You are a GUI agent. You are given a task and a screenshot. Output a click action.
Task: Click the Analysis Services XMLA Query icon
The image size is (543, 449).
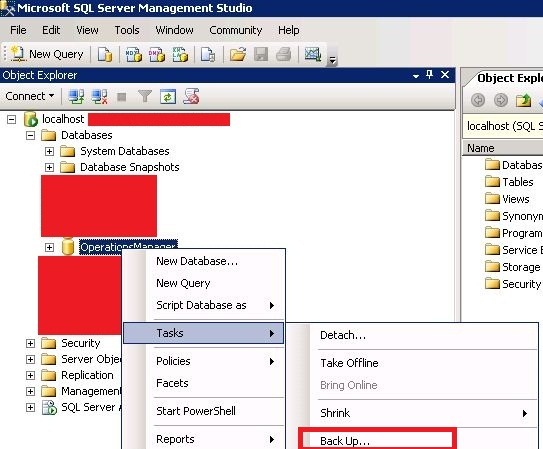pyautogui.click(x=180, y=54)
